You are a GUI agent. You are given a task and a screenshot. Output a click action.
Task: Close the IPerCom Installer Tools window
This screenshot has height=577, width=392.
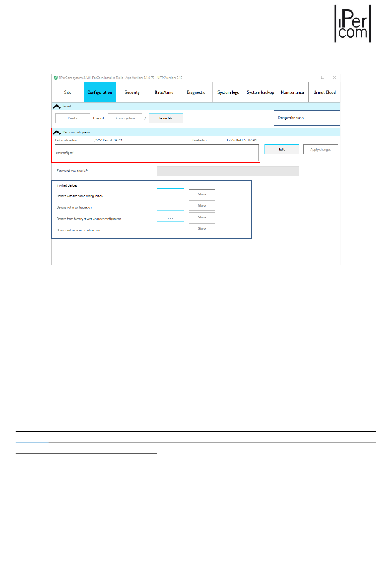click(x=335, y=78)
